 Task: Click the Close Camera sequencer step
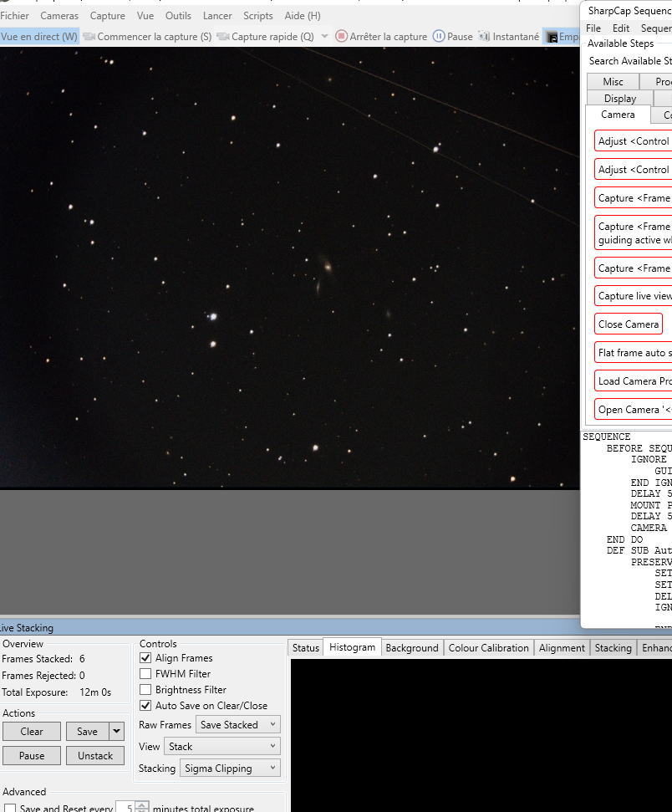629,324
